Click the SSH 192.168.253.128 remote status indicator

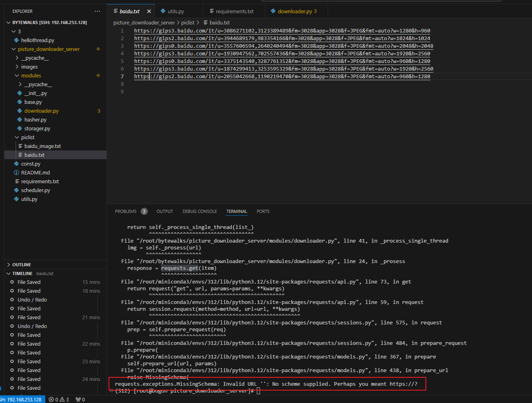click(22, 399)
